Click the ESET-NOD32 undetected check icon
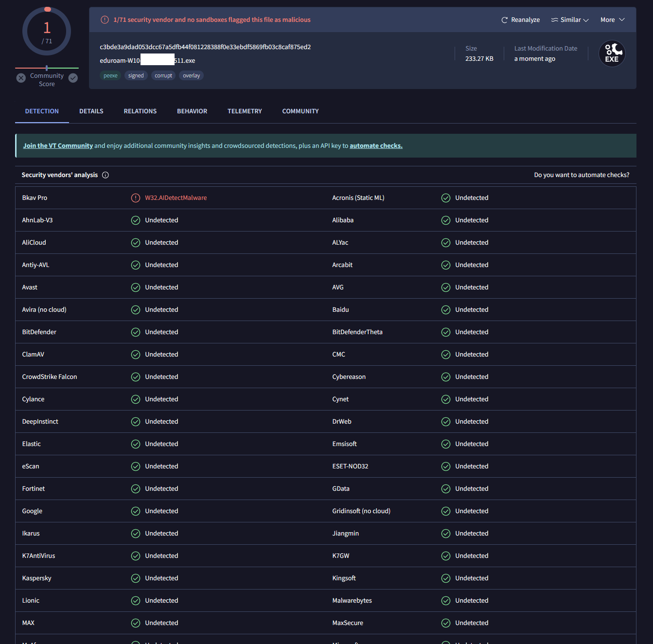The width and height of the screenshot is (653, 644). click(x=446, y=466)
